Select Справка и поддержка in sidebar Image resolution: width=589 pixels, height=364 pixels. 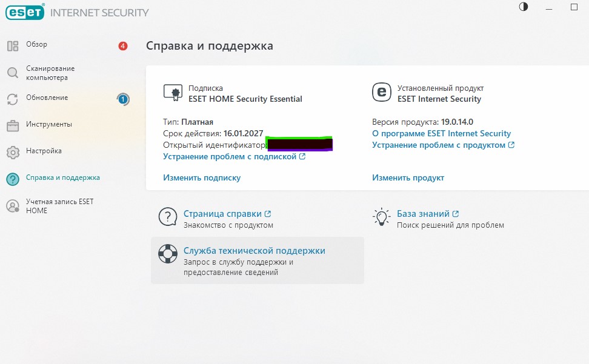(63, 178)
